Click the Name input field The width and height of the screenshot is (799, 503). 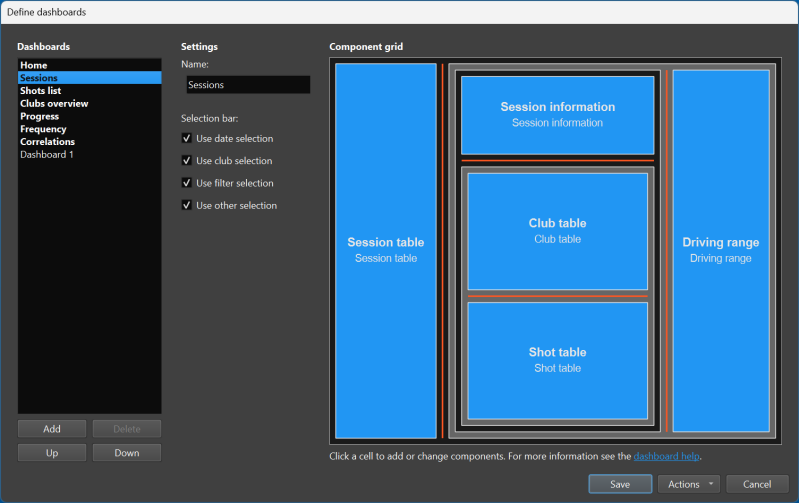[x=248, y=85]
